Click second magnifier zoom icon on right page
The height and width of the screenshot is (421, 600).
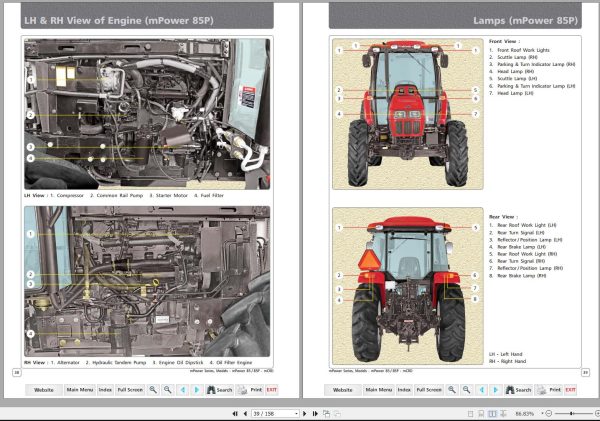tap(466, 390)
